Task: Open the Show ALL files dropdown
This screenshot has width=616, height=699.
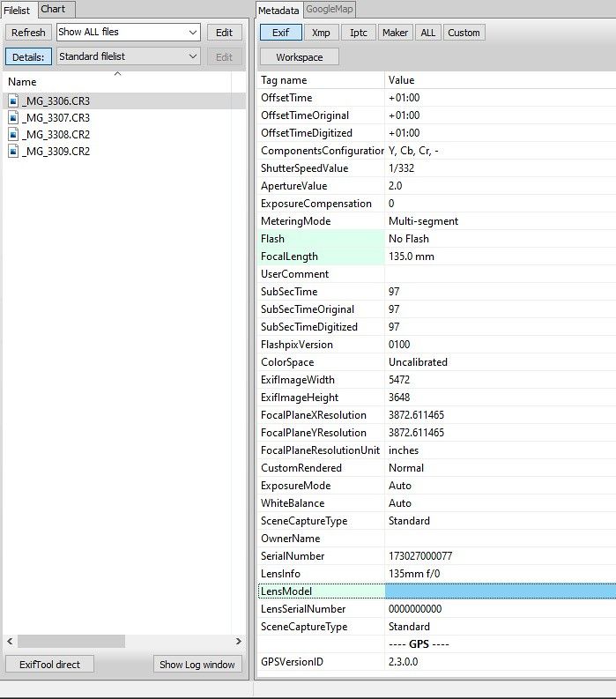Action: click(128, 33)
